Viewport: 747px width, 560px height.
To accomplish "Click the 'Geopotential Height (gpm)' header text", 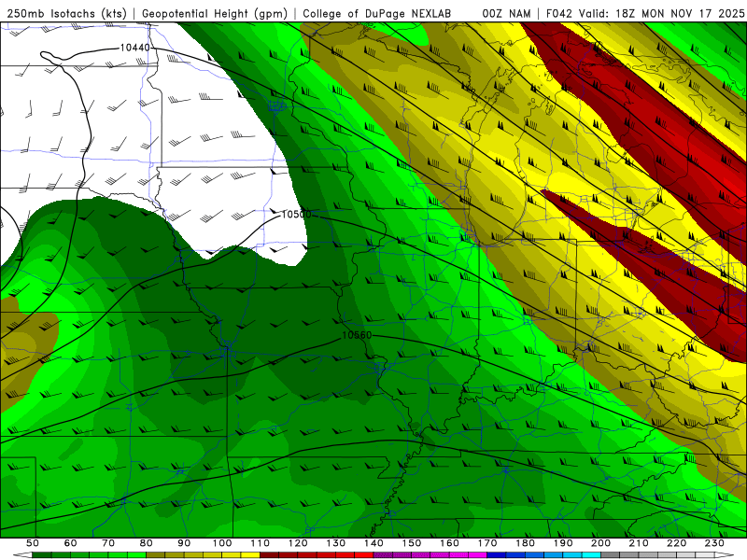I will coord(215,13).
